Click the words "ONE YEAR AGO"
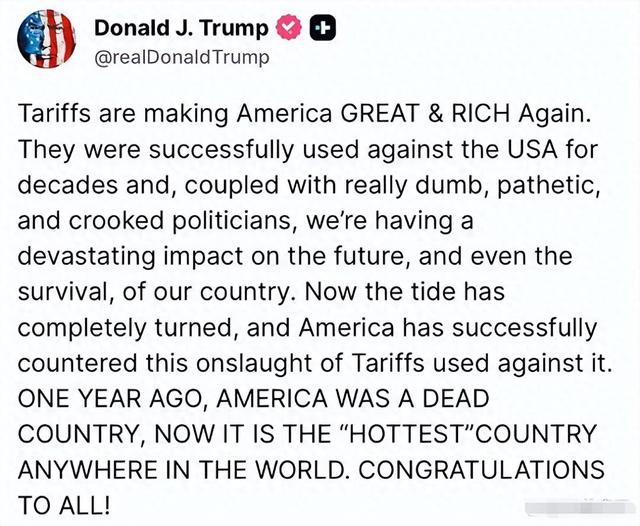Screen dimensions: 640x526 [x=113, y=399]
